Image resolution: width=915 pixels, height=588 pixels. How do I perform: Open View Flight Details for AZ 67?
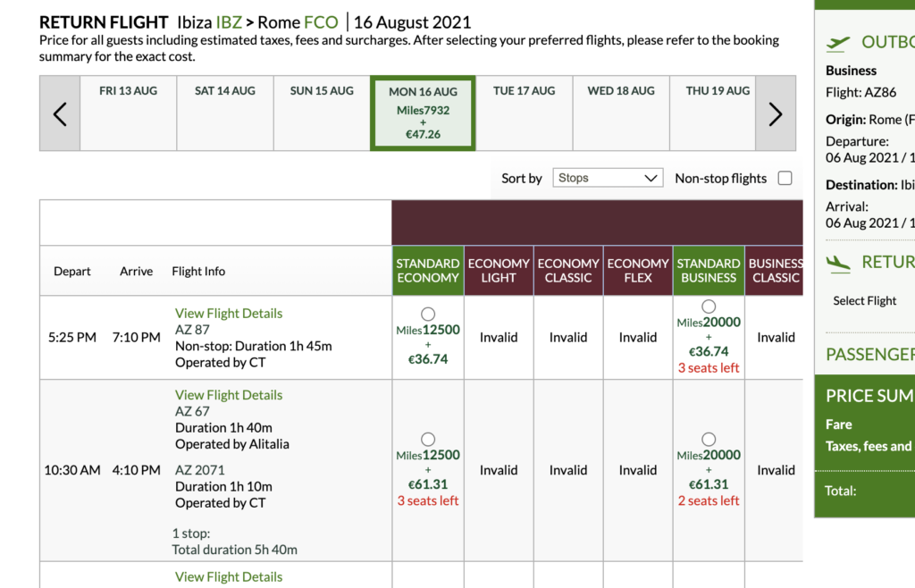229,395
